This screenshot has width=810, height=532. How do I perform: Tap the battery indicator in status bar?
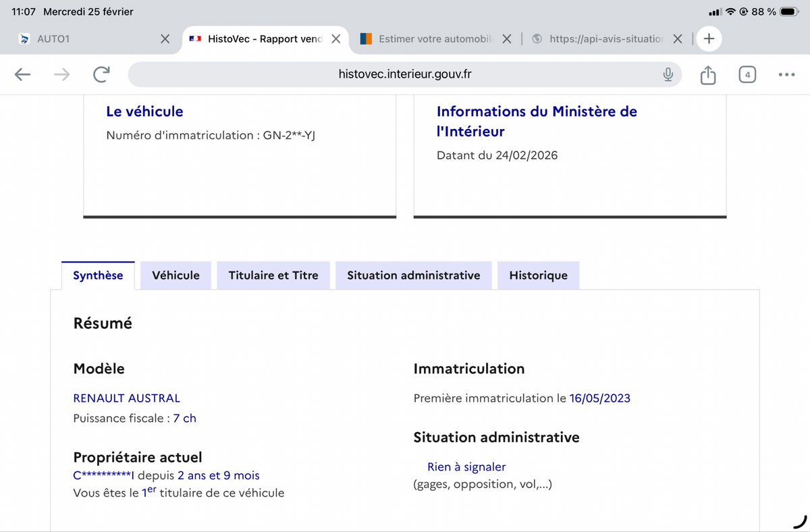tap(789, 12)
